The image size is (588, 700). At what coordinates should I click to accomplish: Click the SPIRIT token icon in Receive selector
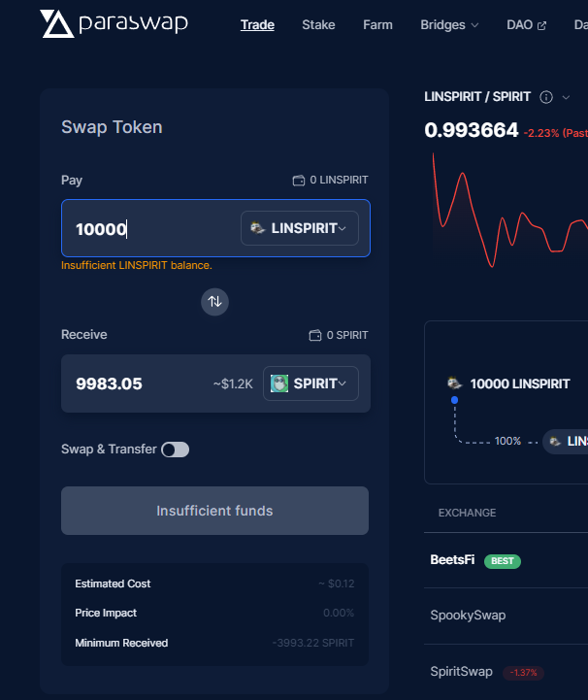pyautogui.click(x=279, y=383)
